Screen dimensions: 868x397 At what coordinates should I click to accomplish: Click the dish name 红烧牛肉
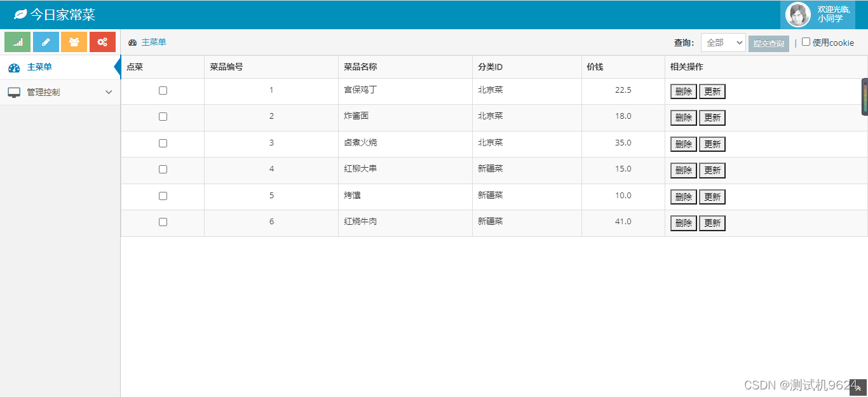tap(360, 222)
